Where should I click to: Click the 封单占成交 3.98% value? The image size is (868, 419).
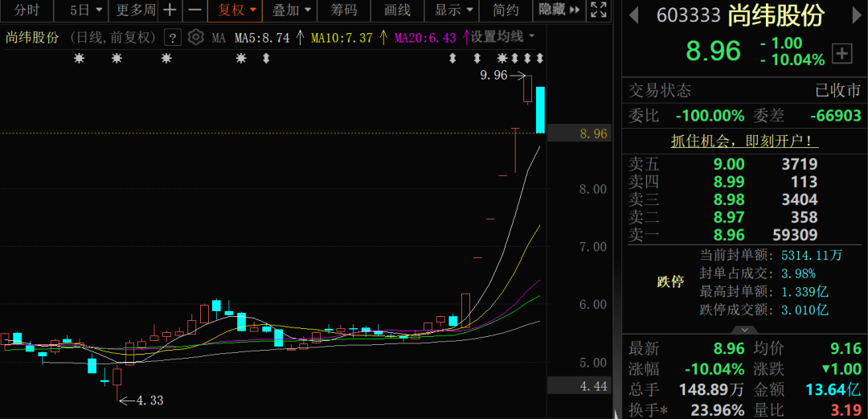(798, 273)
